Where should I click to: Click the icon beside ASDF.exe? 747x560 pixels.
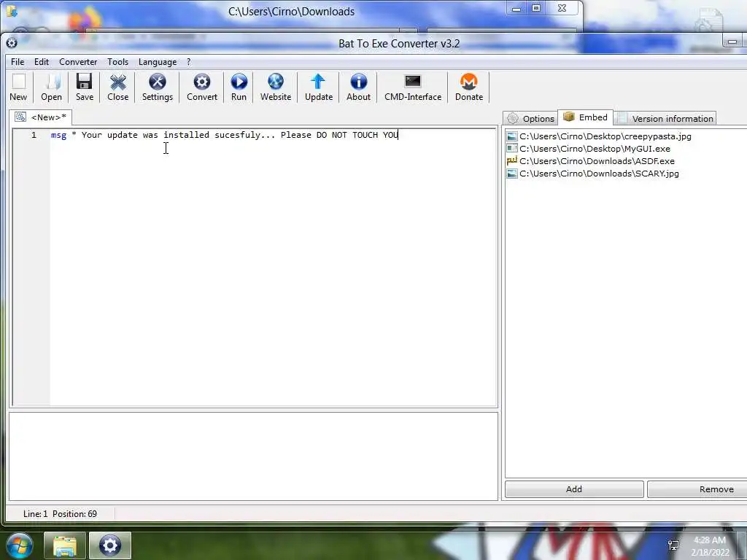(512, 161)
